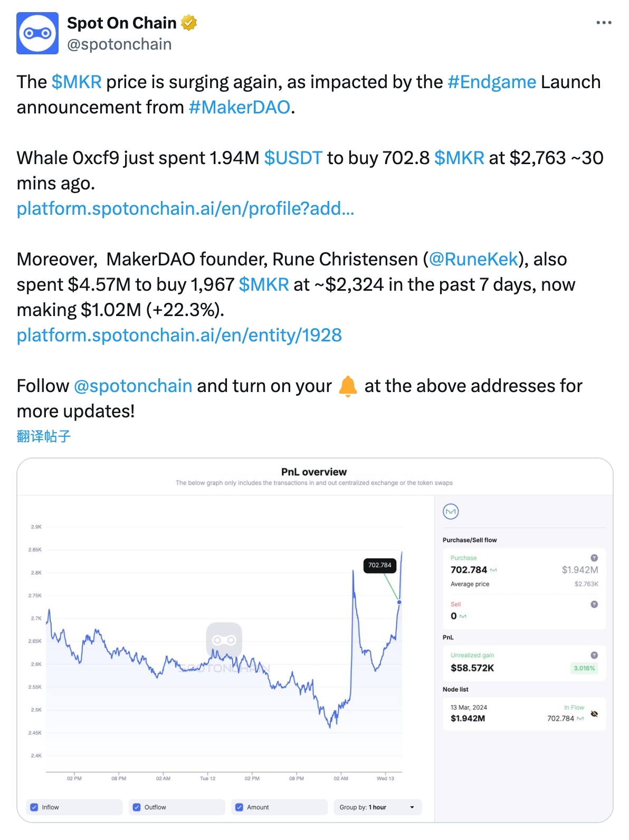629x840 pixels.
Task: Open the three-dot post options menu
Action: (x=604, y=23)
